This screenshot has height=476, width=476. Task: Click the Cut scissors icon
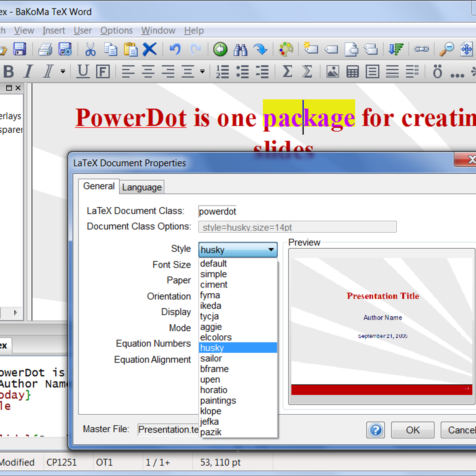pos(90,49)
